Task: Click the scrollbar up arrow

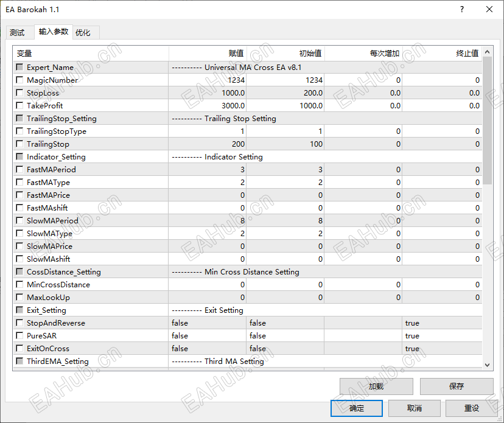Action: [x=488, y=52]
